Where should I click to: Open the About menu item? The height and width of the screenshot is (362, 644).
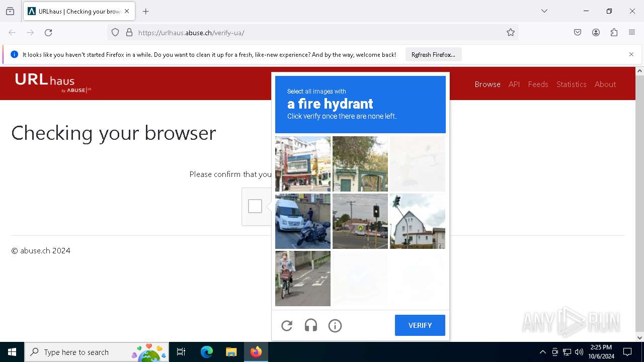pos(605,84)
